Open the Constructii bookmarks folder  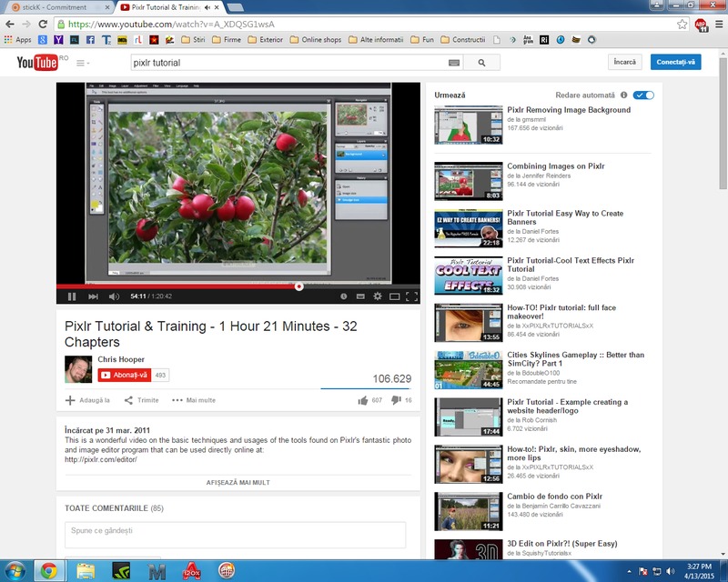[463, 40]
